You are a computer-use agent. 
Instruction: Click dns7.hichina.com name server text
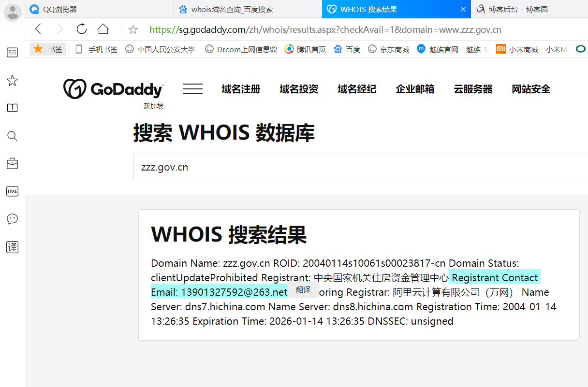pyautogui.click(x=225, y=307)
